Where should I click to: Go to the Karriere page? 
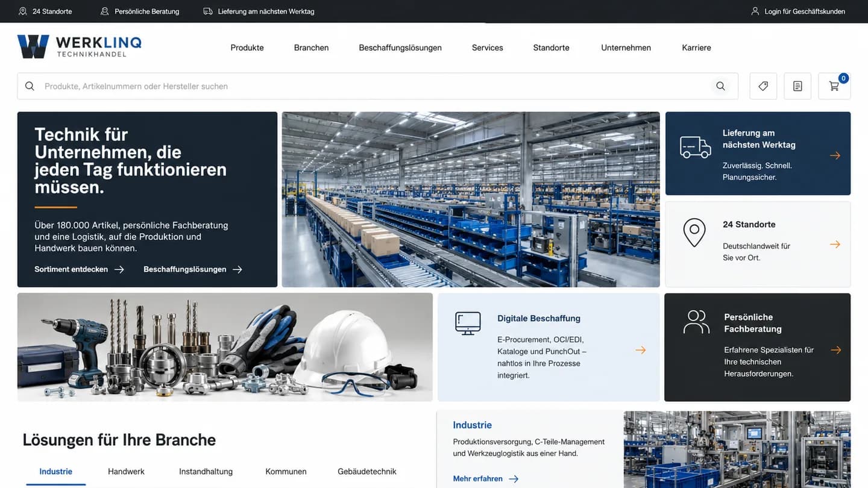(x=696, y=48)
